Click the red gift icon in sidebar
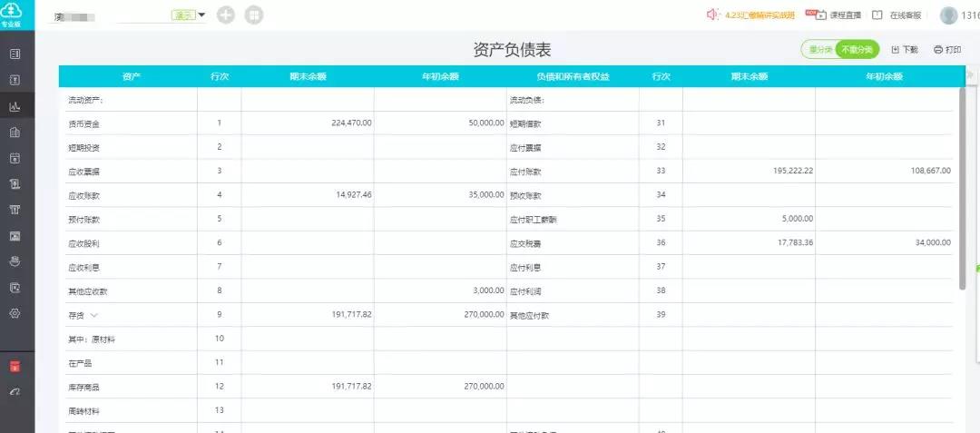The width and height of the screenshot is (980, 433). point(15,366)
